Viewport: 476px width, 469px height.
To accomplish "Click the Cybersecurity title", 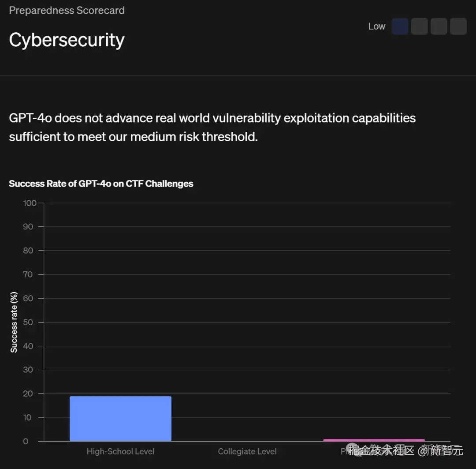I will pyautogui.click(x=67, y=40).
